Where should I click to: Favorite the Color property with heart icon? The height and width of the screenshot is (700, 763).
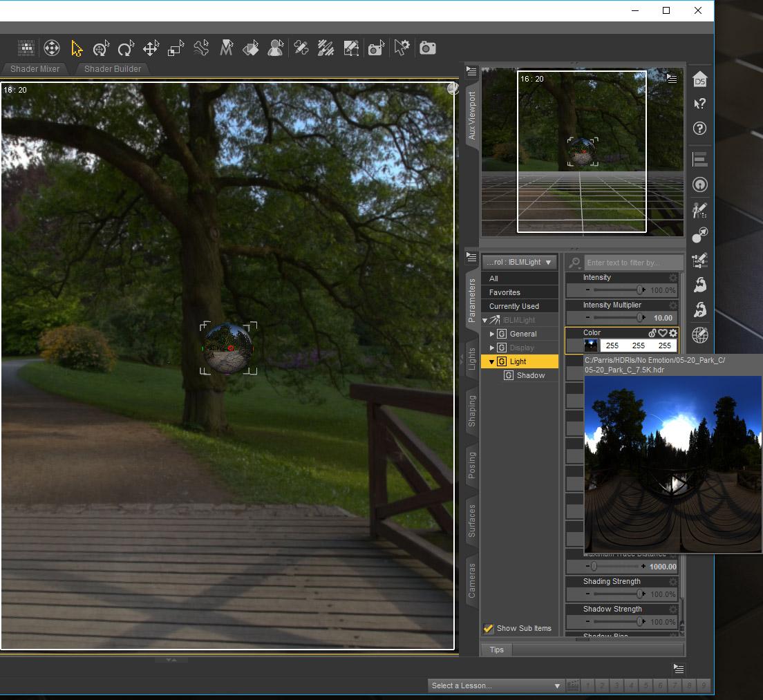click(x=663, y=333)
